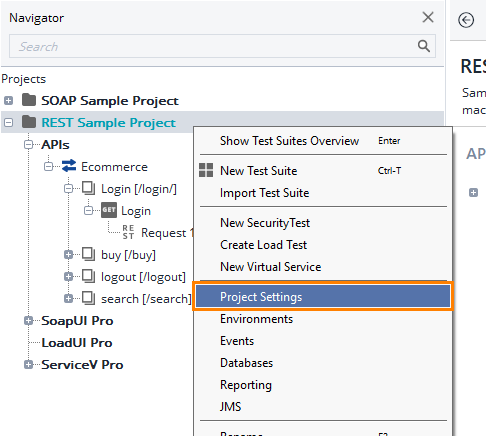Click the Login [/login/] resource icon
The image size is (486, 436).
89,188
